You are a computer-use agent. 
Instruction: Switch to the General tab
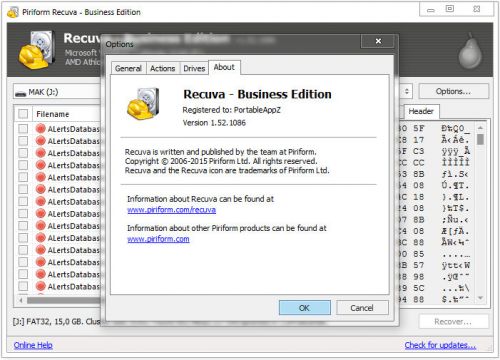click(x=128, y=68)
